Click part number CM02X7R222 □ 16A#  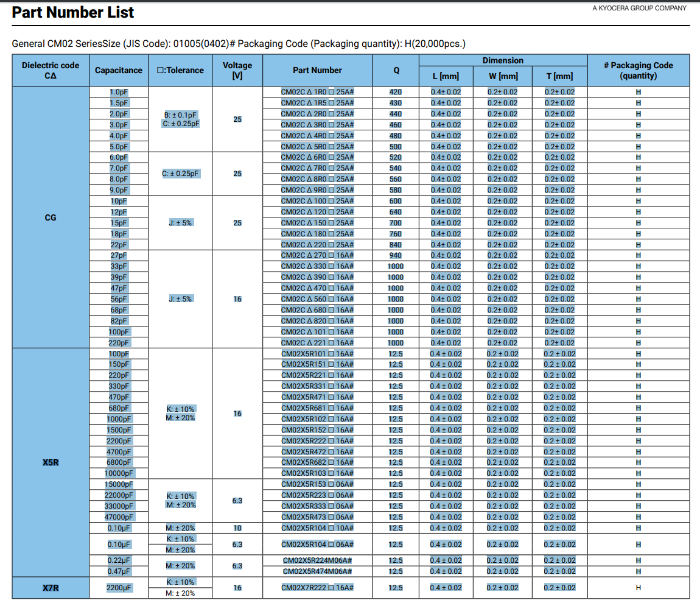pos(317,588)
